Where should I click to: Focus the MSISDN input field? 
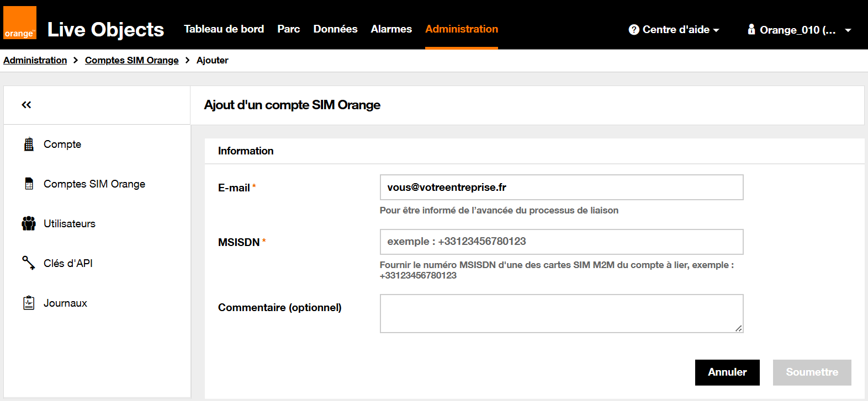pyautogui.click(x=561, y=242)
